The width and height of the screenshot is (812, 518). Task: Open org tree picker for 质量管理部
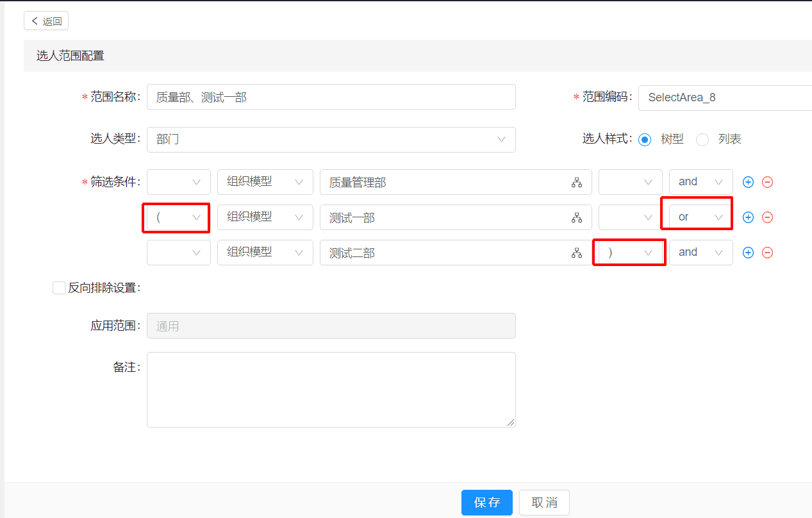[x=577, y=183]
